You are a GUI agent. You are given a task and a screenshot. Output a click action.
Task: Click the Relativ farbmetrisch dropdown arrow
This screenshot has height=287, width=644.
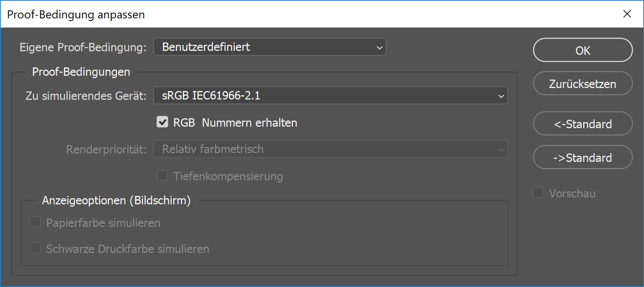click(501, 150)
